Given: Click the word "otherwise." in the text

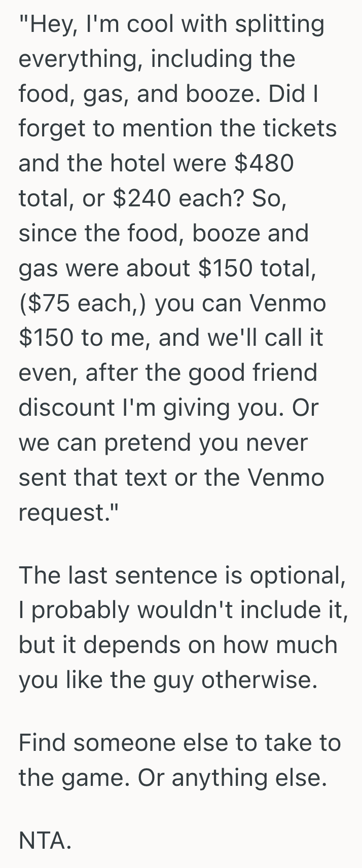Looking at the screenshot, I should [260, 680].
